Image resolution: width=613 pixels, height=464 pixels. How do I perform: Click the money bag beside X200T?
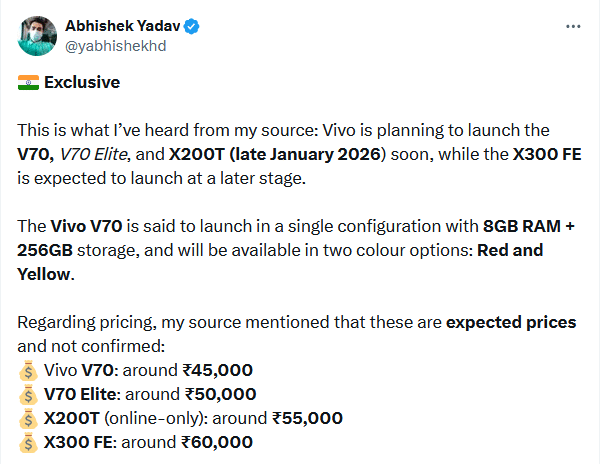27,417
